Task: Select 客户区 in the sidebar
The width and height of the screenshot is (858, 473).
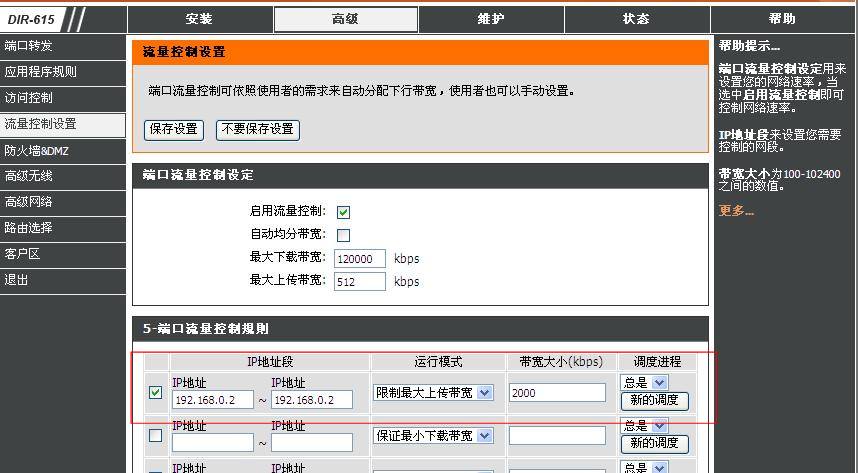Action: [x=62, y=254]
